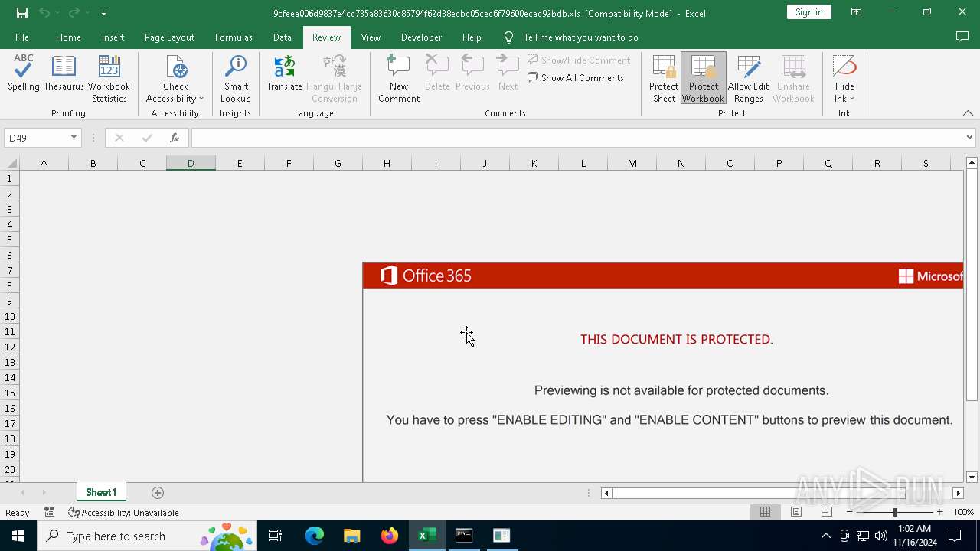Select row 5 header

point(10,240)
